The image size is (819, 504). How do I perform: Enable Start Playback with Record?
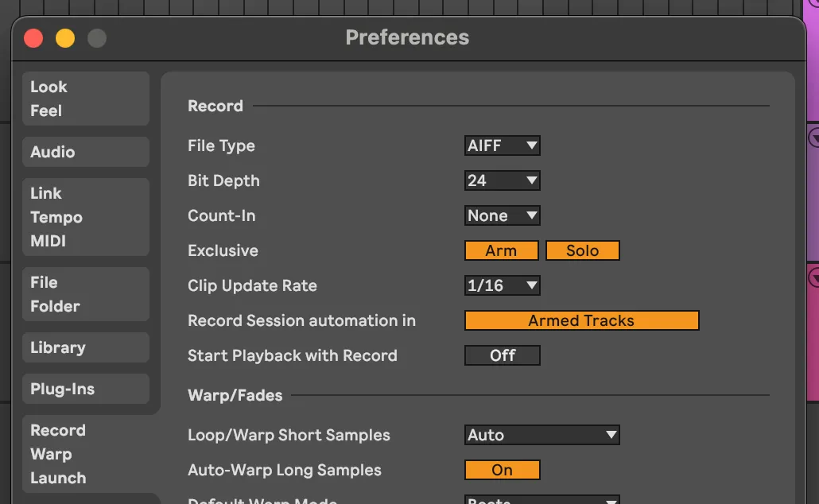tap(502, 355)
